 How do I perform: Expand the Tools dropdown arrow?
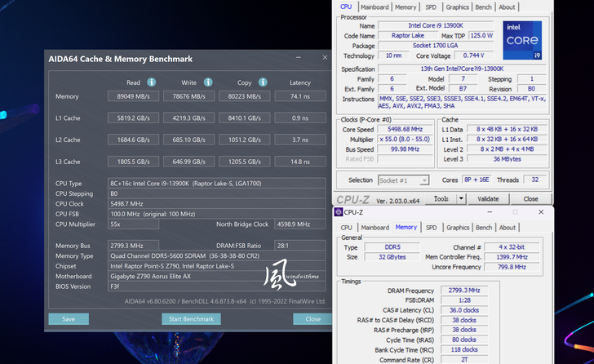coord(461,198)
